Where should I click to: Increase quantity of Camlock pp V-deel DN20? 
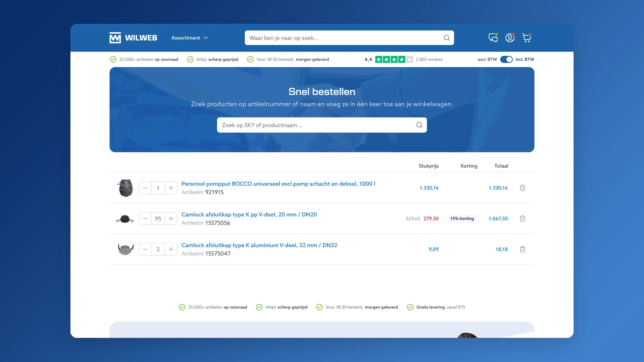click(x=171, y=219)
